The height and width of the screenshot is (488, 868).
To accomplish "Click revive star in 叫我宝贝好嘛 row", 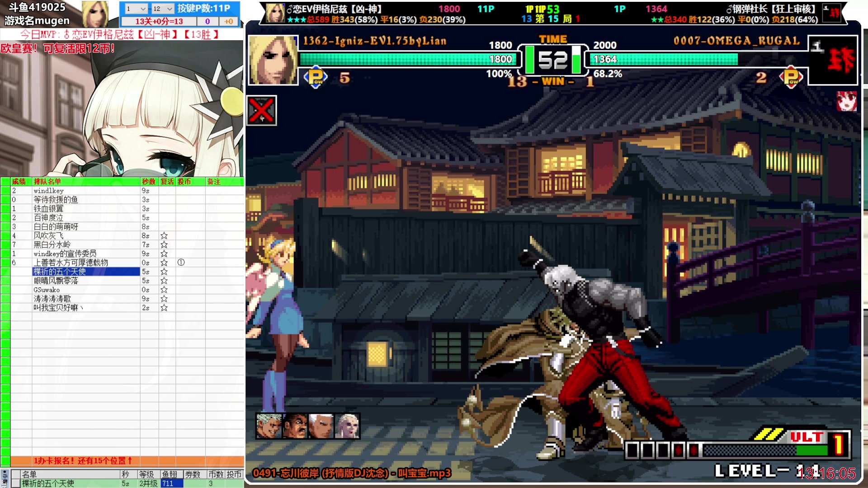I will click(164, 308).
